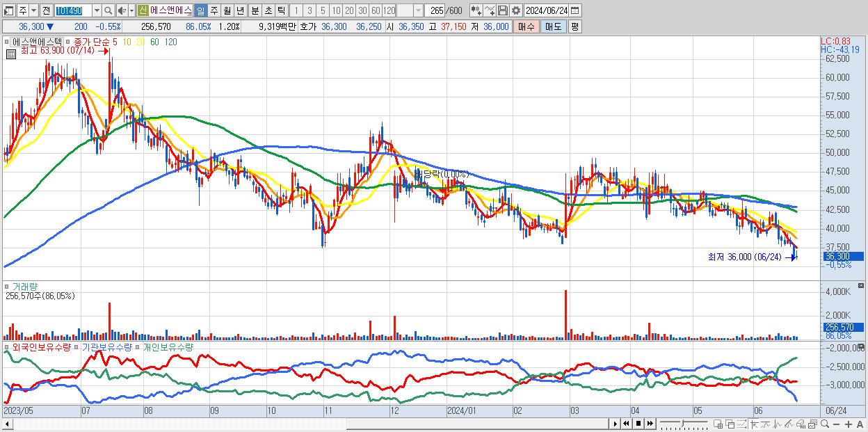This screenshot has width=868, height=432.
Task: Click the 매수 buy button
Action: point(527,26)
